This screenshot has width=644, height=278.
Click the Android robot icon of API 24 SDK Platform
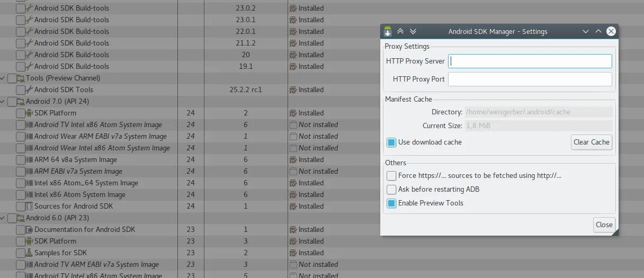click(x=30, y=113)
